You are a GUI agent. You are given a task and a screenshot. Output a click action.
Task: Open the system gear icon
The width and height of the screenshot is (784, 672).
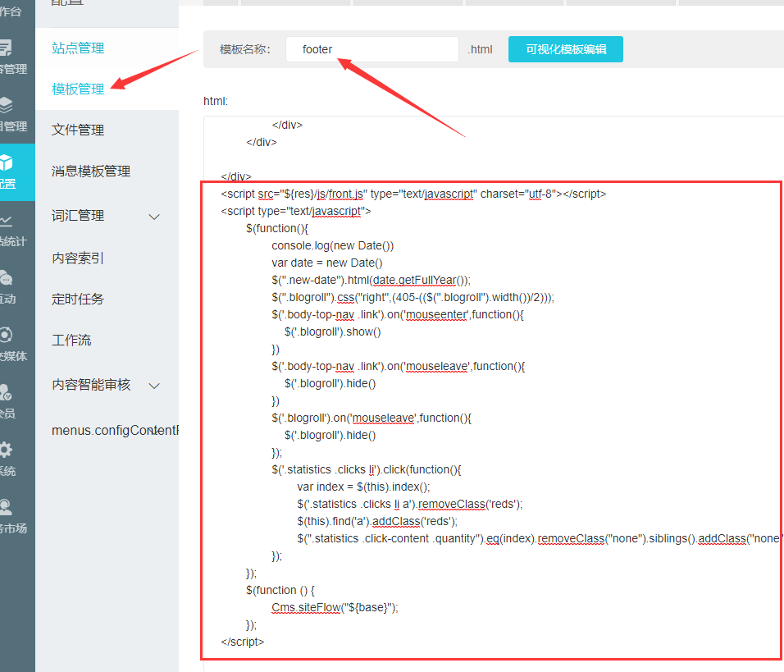6,450
